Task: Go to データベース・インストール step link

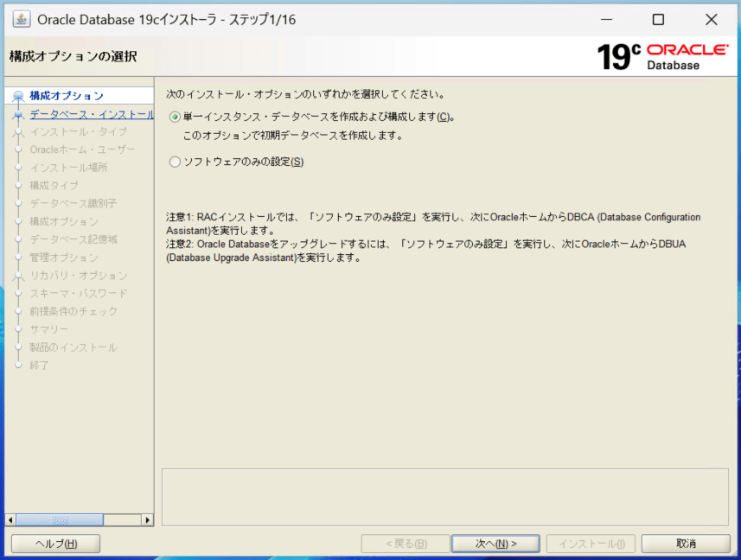Action: coord(92,114)
